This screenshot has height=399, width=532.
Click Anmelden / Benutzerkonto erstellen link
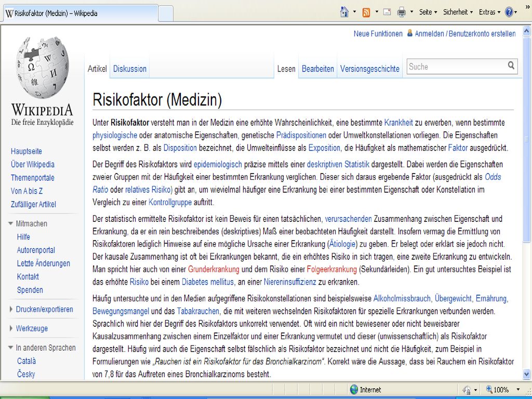pyautogui.click(x=465, y=34)
